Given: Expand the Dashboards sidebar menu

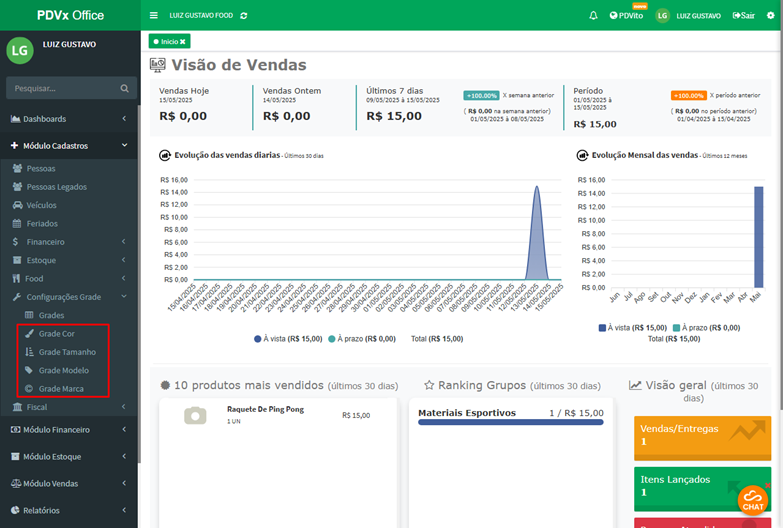Looking at the screenshot, I should (x=68, y=119).
